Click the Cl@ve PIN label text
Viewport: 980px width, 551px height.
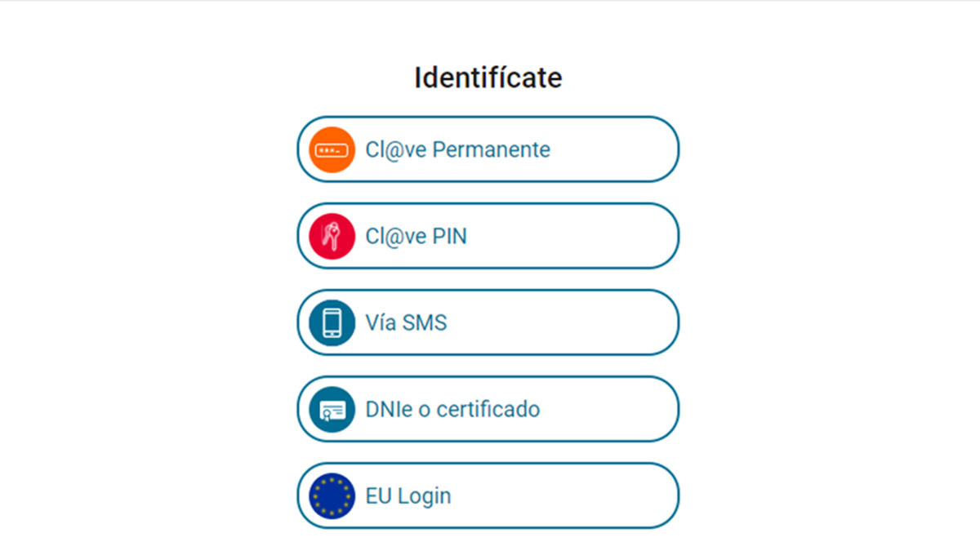coord(416,236)
